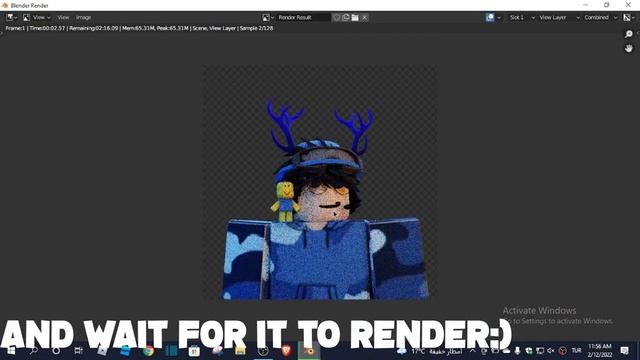Open the Slot 1 dropdown

pyautogui.click(x=522, y=18)
